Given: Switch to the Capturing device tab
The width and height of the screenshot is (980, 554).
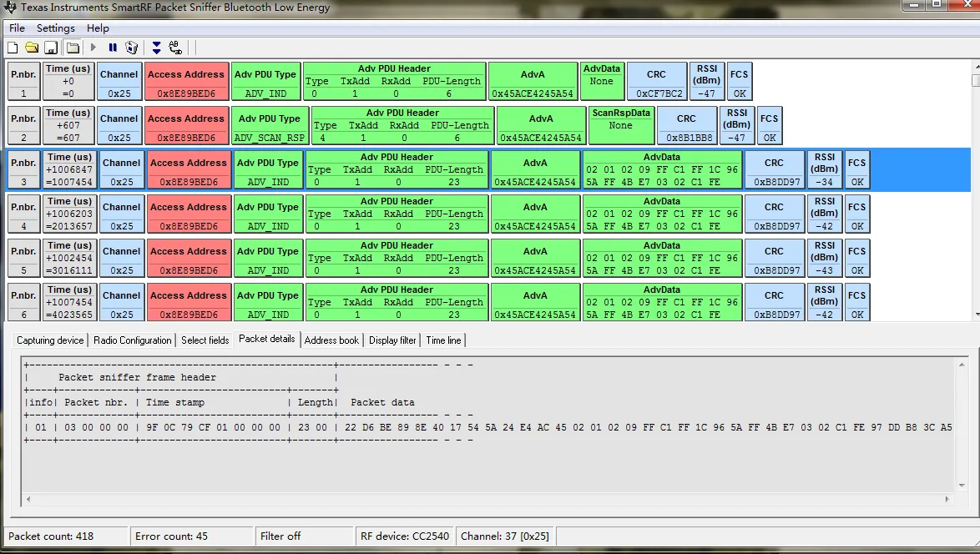Looking at the screenshot, I should [50, 340].
